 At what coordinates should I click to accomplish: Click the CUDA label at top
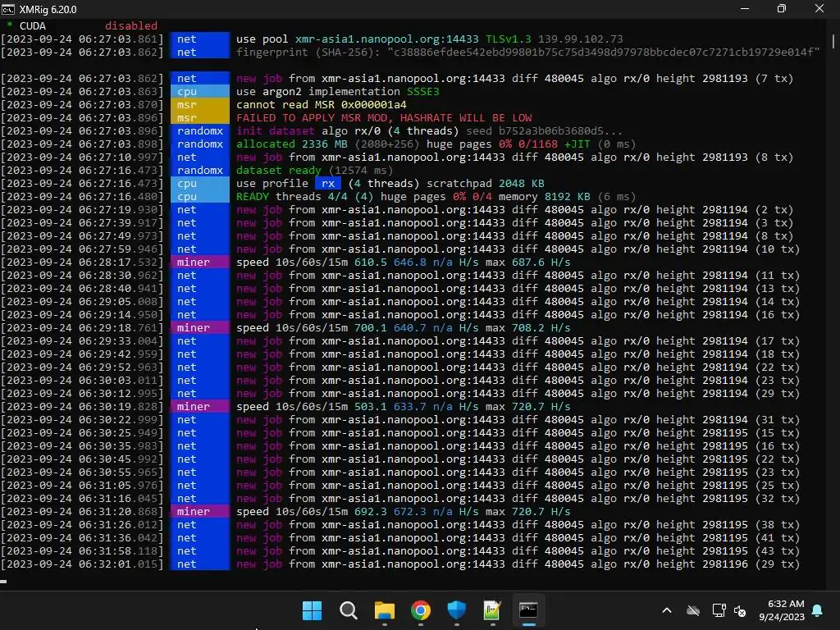33,25
